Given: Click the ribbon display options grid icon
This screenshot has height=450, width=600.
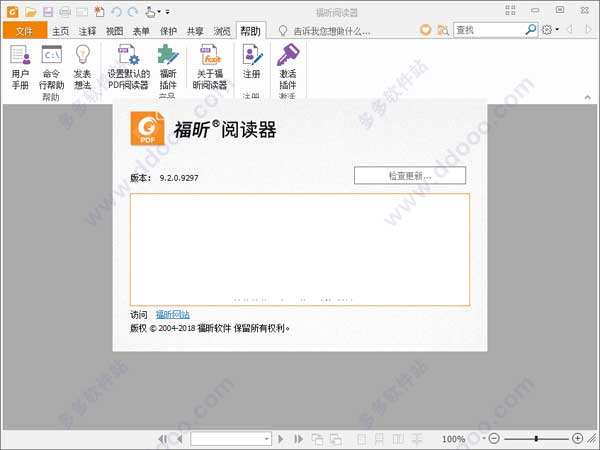Looking at the screenshot, I should (x=510, y=10).
